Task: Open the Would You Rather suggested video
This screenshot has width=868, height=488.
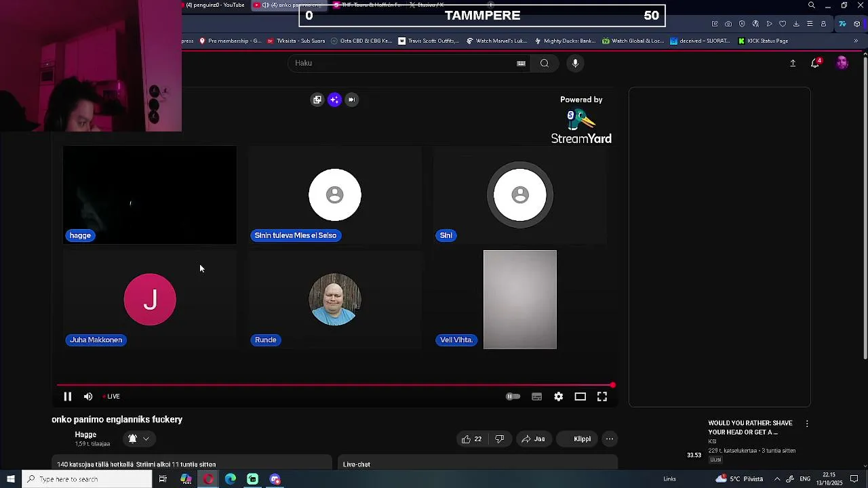Action: click(x=750, y=428)
